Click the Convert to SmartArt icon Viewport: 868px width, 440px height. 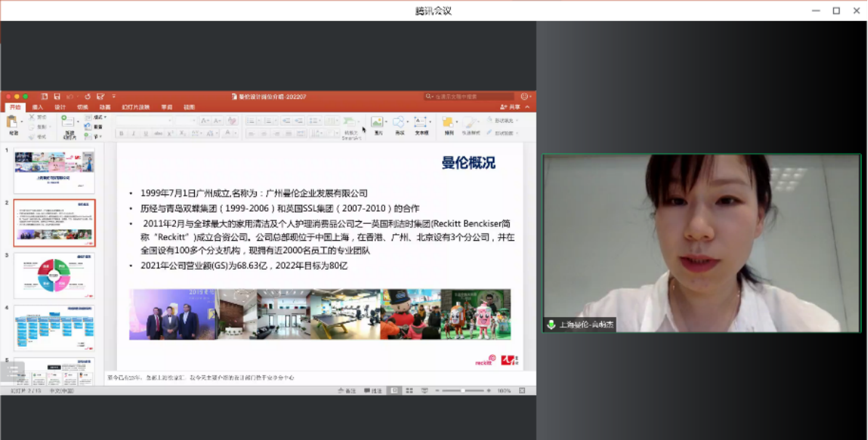coord(349,121)
